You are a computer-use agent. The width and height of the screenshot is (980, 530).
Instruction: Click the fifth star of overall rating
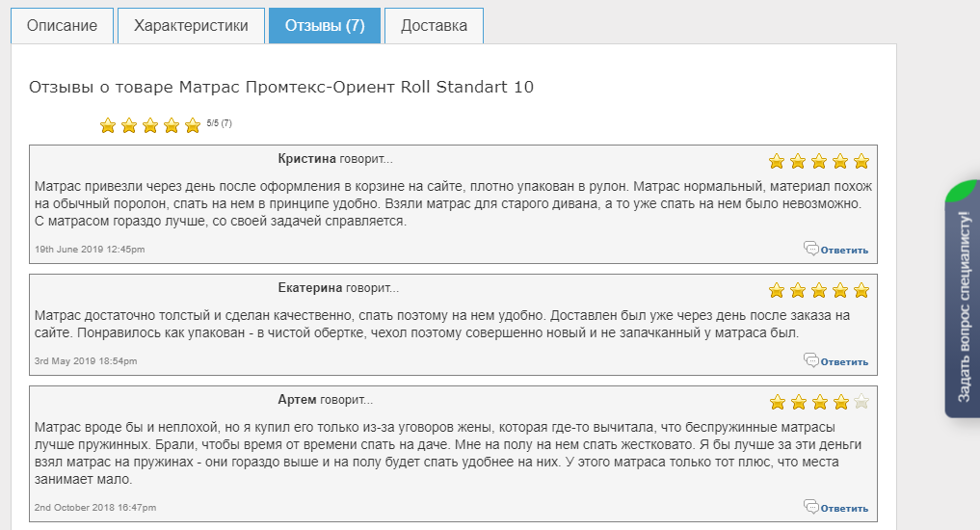[193, 125]
